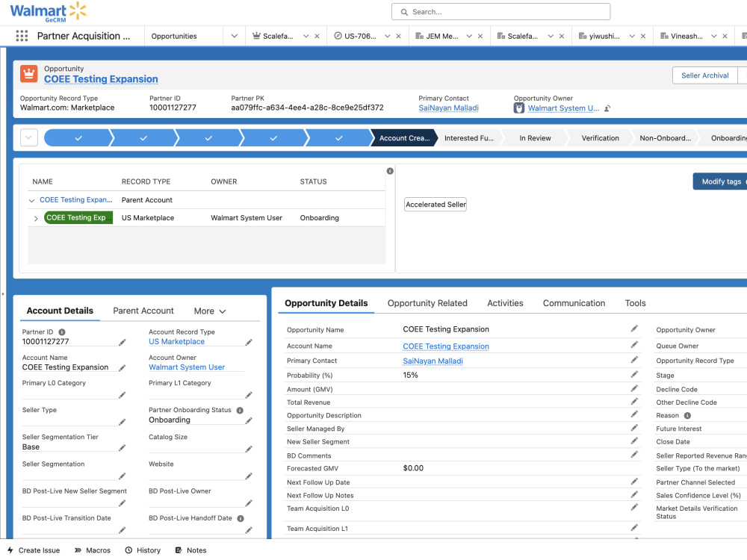Edit Seller Managed By pencil icon

[634, 428]
